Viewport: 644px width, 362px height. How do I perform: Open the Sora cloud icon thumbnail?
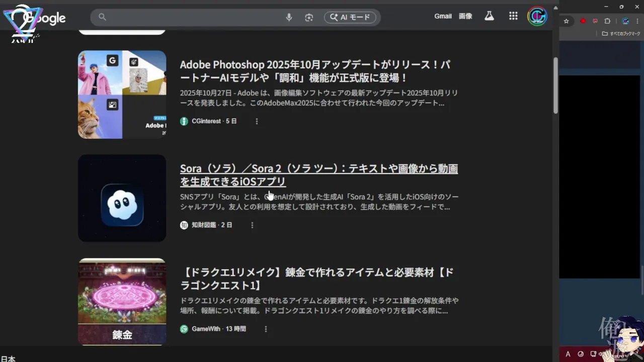pos(122,198)
